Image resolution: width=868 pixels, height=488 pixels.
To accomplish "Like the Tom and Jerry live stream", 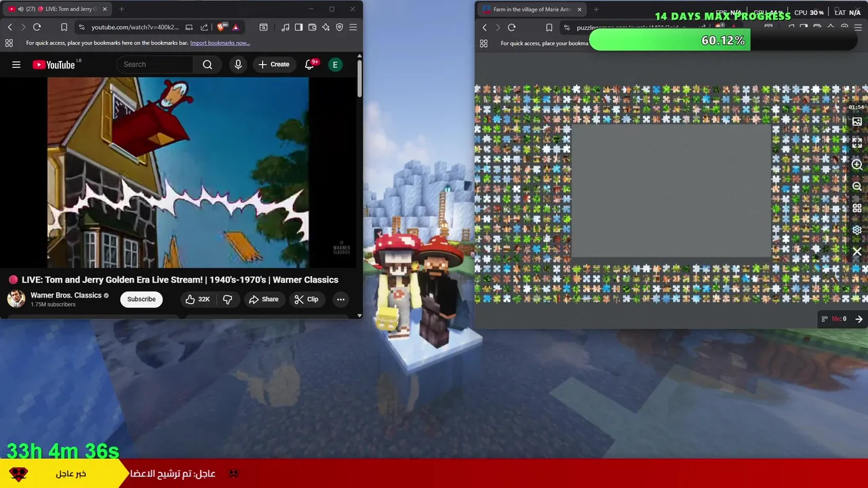I will (x=198, y=299).
